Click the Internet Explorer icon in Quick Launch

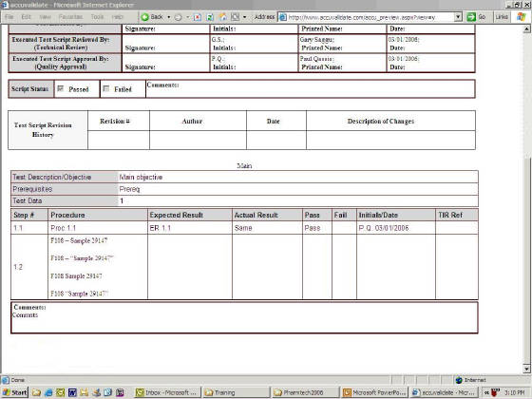click(48, 392)
